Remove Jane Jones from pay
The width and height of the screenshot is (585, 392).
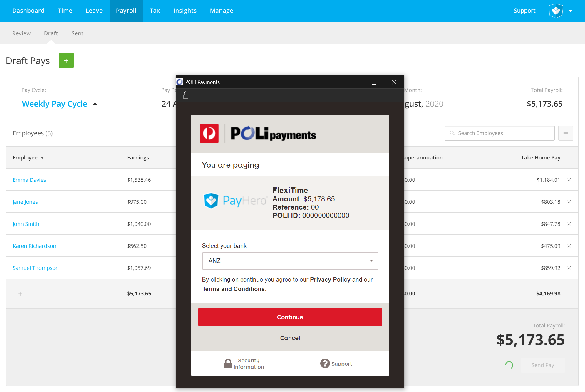coord(569,202)
